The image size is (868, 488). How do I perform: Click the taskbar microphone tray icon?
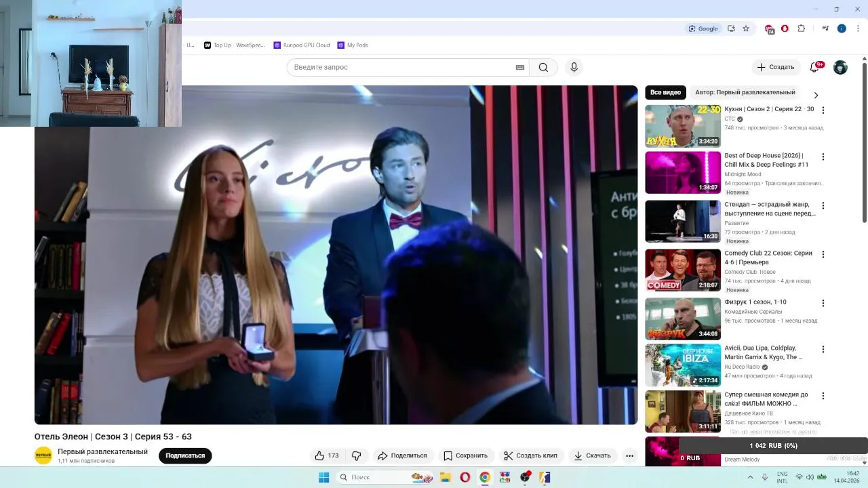coord(765,477)
